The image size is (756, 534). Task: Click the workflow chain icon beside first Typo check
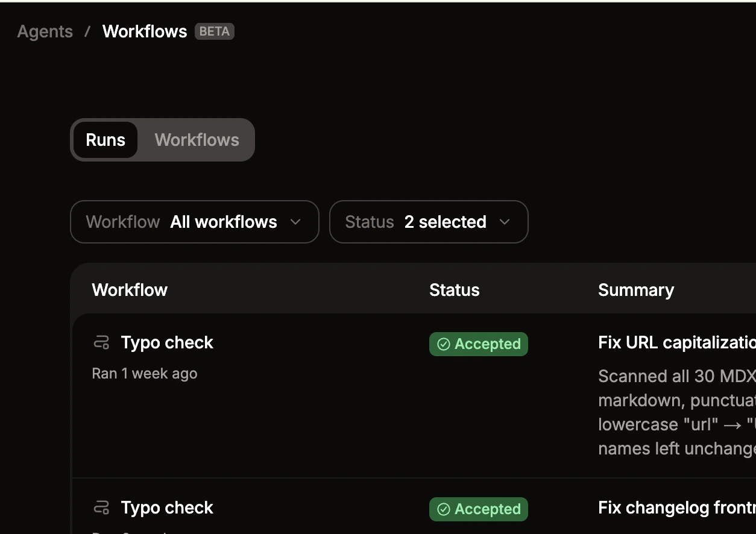pos(101,342)
